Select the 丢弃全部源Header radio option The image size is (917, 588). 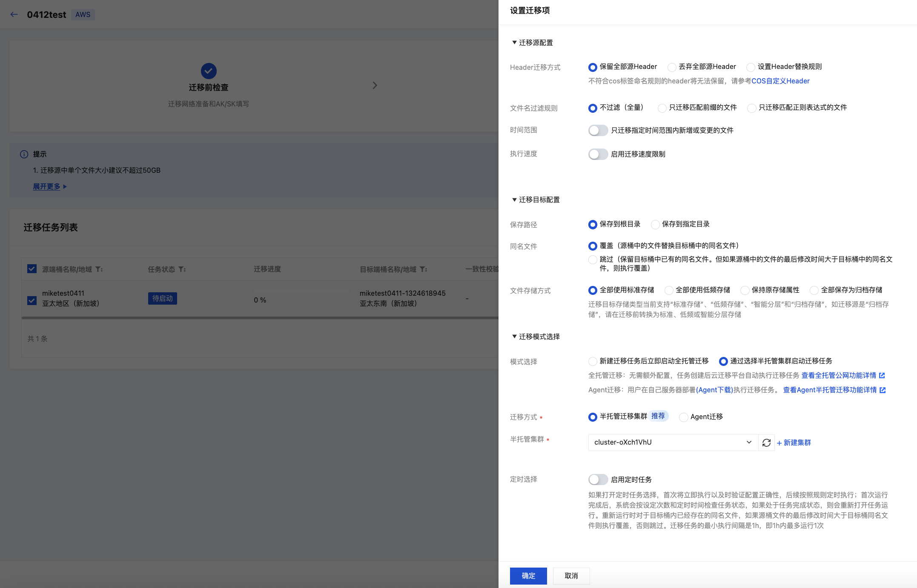672,67
